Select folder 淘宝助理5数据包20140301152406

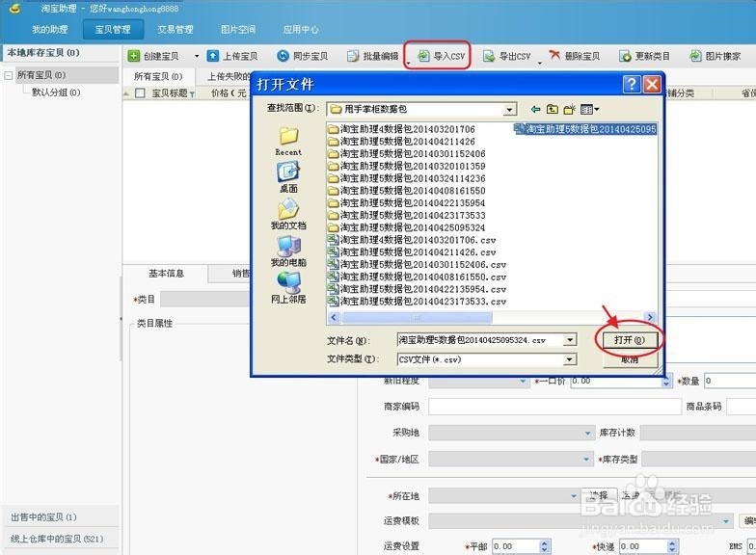[407, 154]
